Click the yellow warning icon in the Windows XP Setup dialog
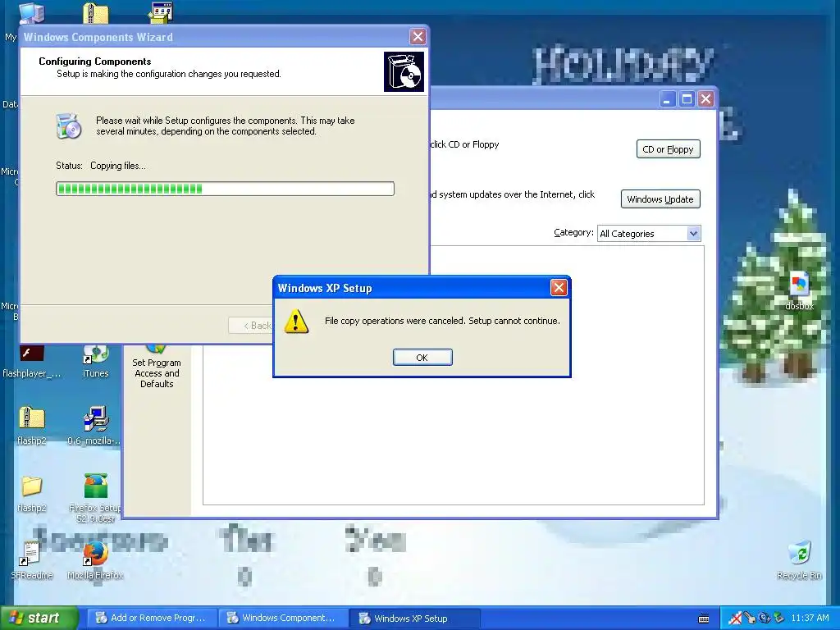840x630 pixels. coord(295,321)
